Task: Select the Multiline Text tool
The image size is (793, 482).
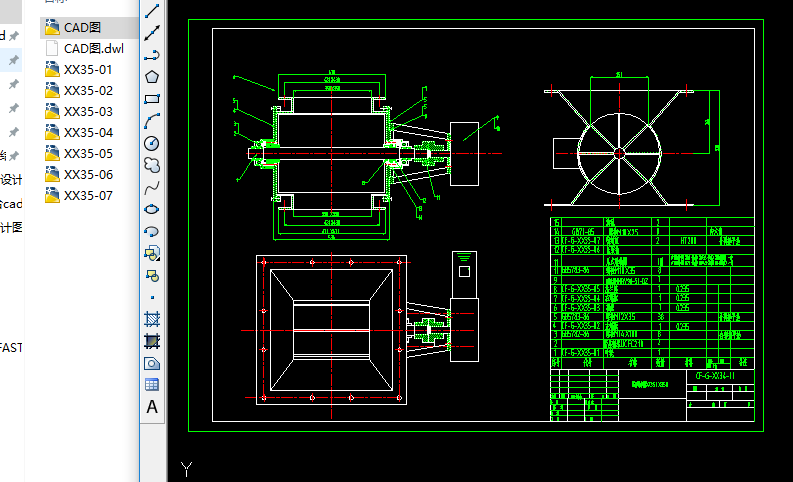Action: point(153,407)
